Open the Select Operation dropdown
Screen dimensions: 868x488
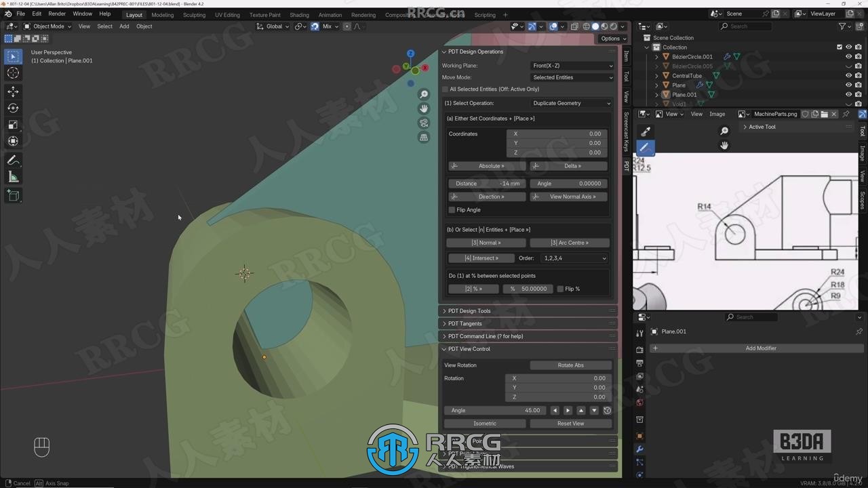pyautogui.click(x=571, y=104)
